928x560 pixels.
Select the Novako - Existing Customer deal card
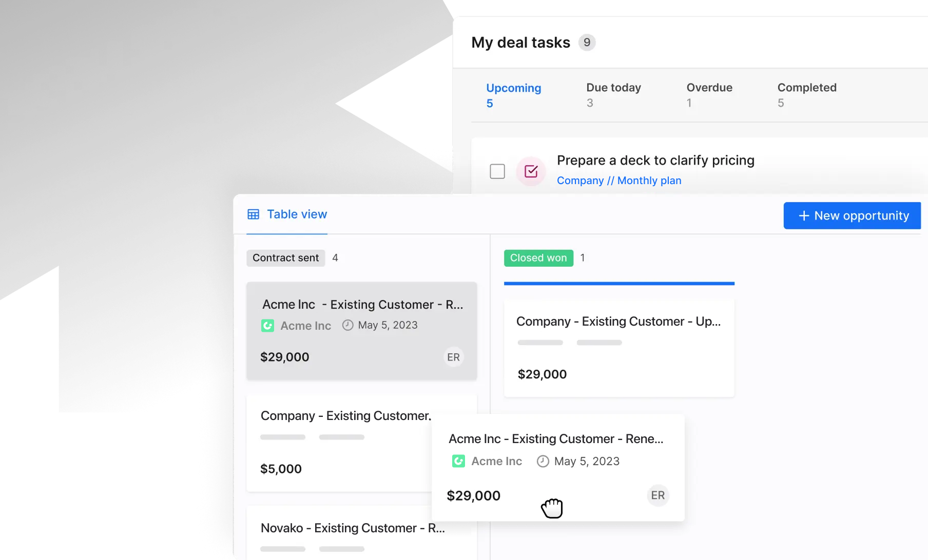pos(353,528)
